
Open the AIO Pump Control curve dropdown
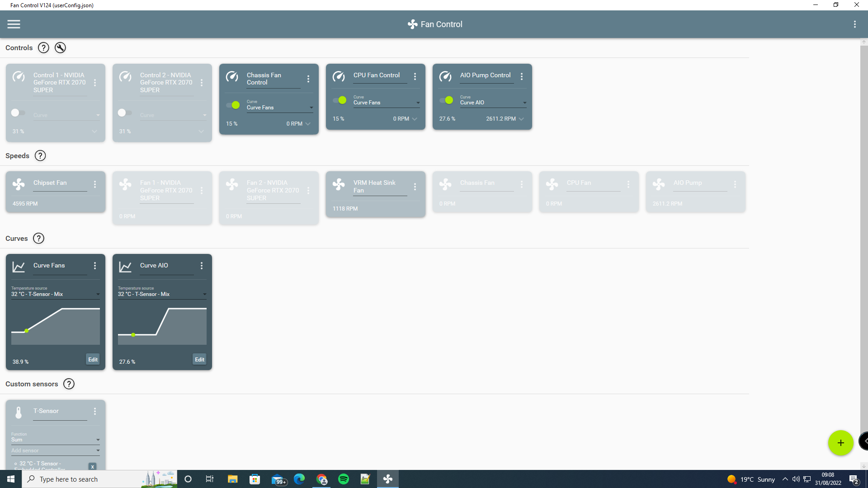coord(493,103)
